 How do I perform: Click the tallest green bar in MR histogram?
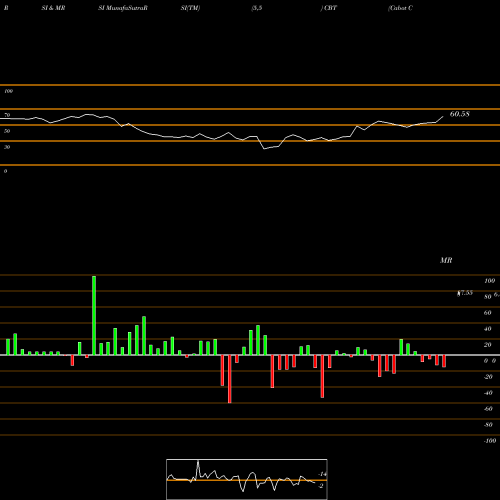[94, 315]
